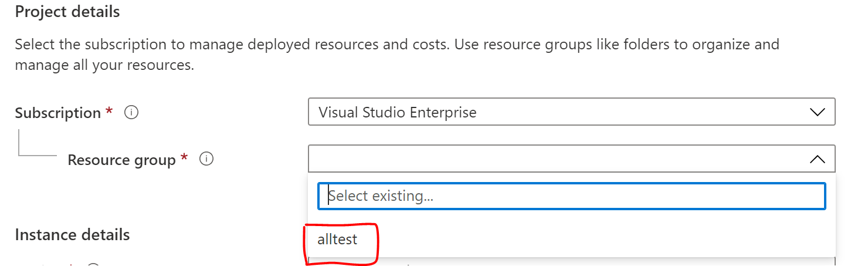Click the text cursor inside the Select existing box
Screen dimensions: 868x266
point(328,196)
